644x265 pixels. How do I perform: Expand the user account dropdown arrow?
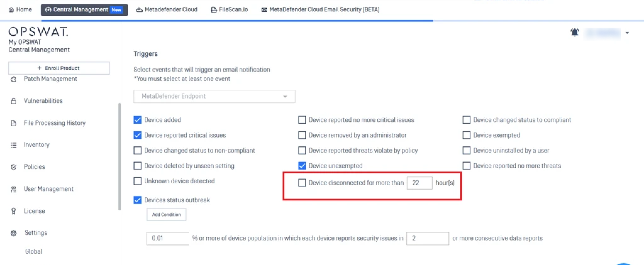(x=627, y=33)
